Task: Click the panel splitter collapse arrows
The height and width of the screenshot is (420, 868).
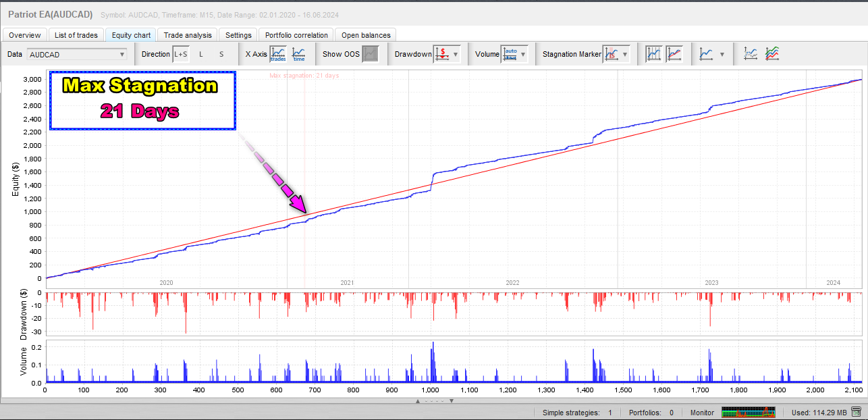Action: point(434,401)
